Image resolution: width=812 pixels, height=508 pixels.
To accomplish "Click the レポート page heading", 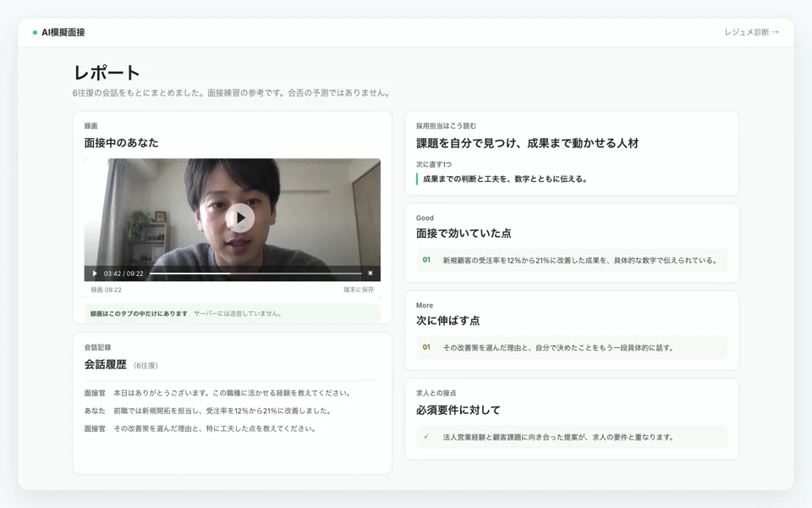I will coord(107,73).
